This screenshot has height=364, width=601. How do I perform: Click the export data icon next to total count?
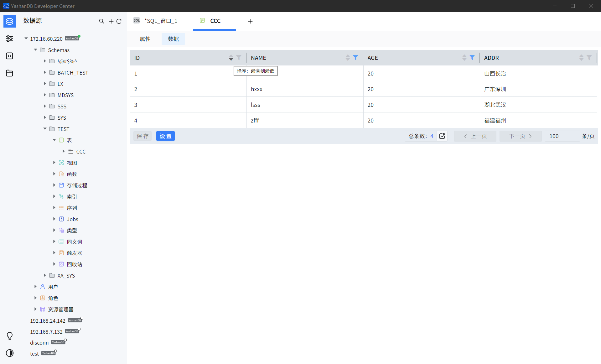[x=442, y=136]
